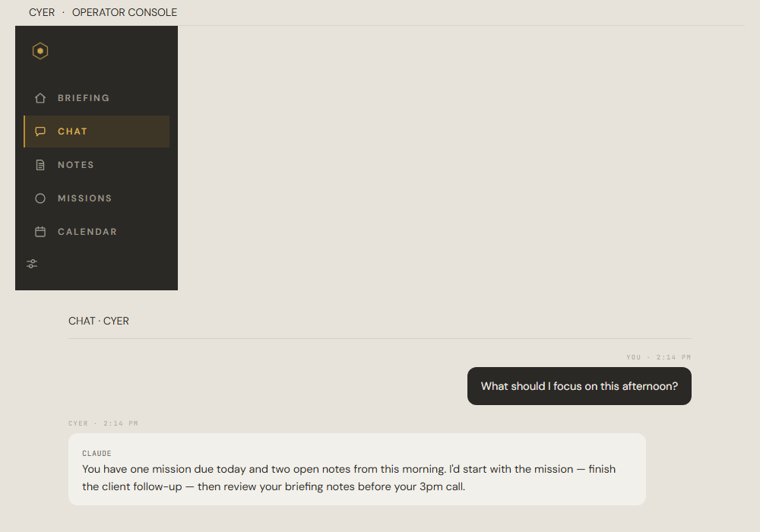Image resolution: width=760 pixels, height=532 pixels.
Task: Go to the Notes section label
Action: [76, 165]
